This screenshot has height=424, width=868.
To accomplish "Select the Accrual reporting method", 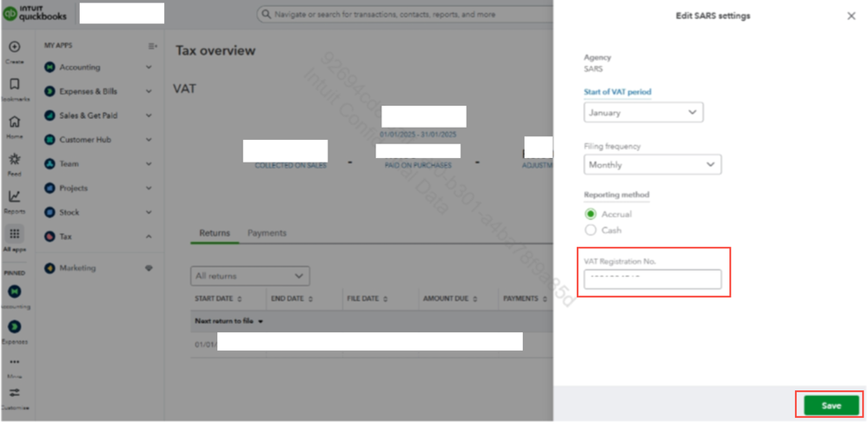I will pos(591,215).
